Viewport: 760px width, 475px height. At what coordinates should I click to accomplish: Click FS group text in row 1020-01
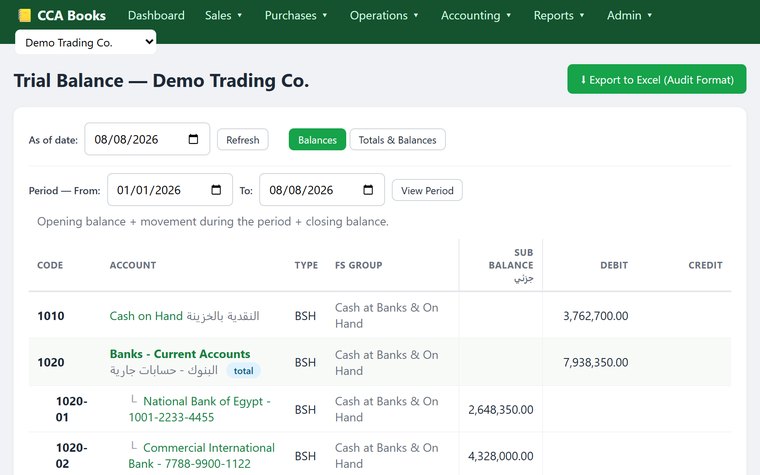[387, 409]
